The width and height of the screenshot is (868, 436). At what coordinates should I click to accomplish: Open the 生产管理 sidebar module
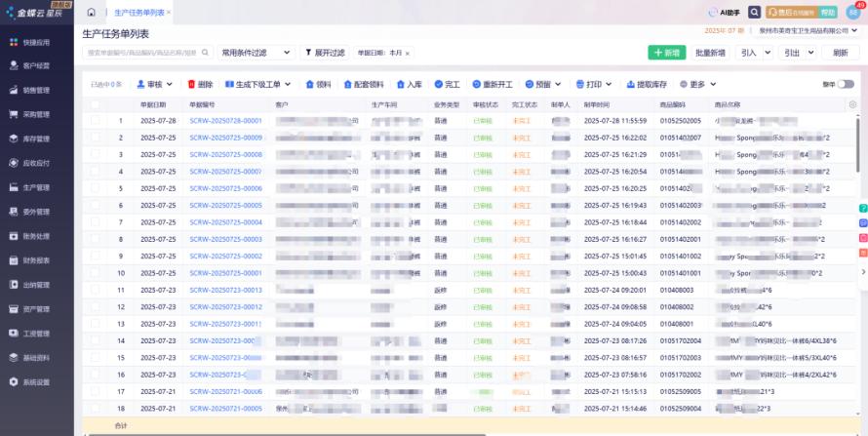pos(36,187)
